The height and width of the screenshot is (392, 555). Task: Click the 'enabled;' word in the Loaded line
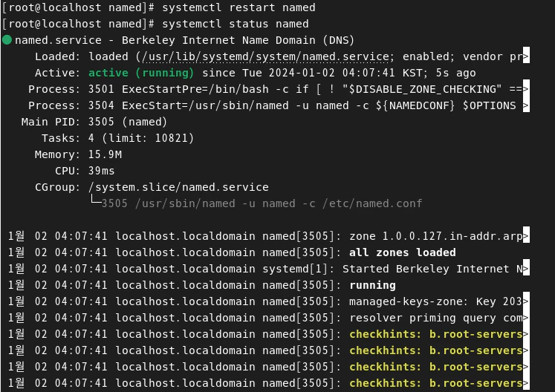[429, 56]
